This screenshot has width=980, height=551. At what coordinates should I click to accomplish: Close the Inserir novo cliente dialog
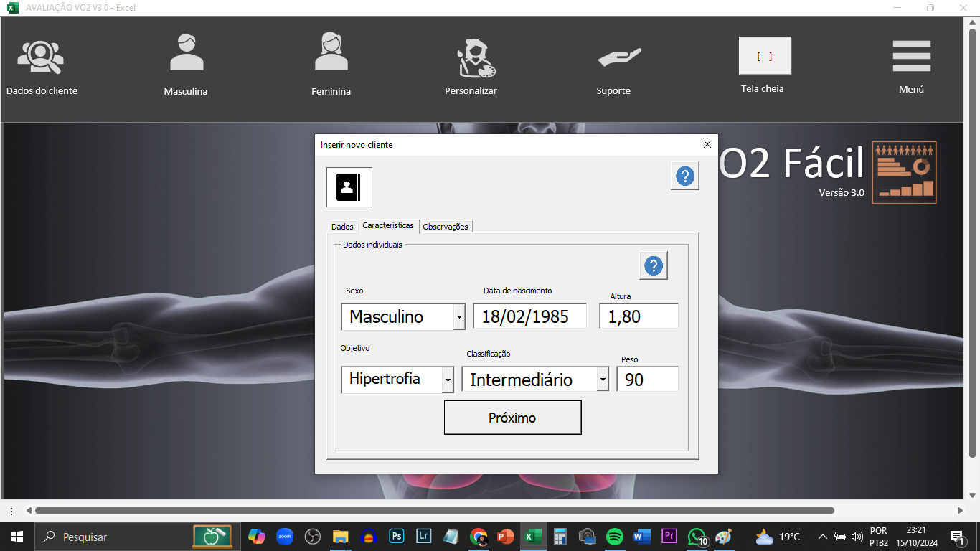pyautogui.click(x=707, y=144)
